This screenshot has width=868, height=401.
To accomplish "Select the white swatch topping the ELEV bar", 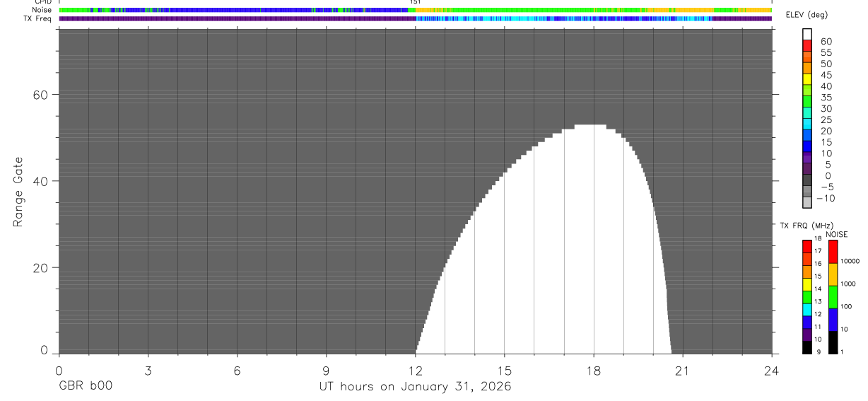I will point(807,35).
